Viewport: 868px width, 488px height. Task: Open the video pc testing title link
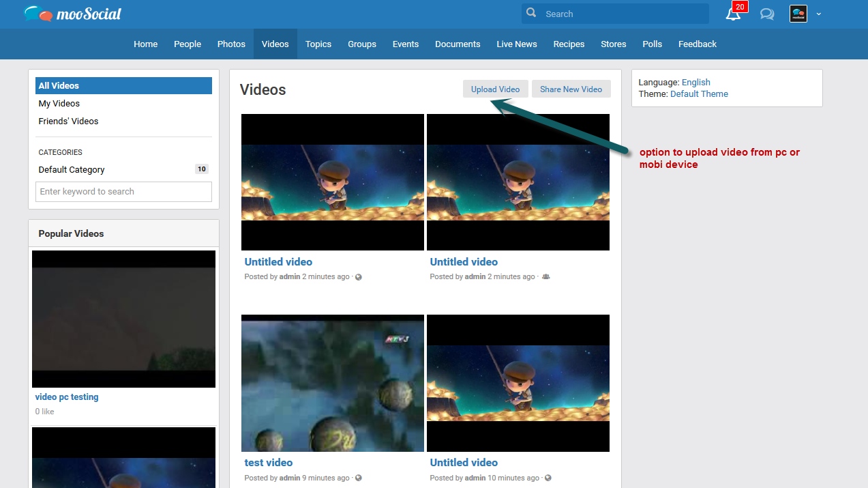(67, 397)
